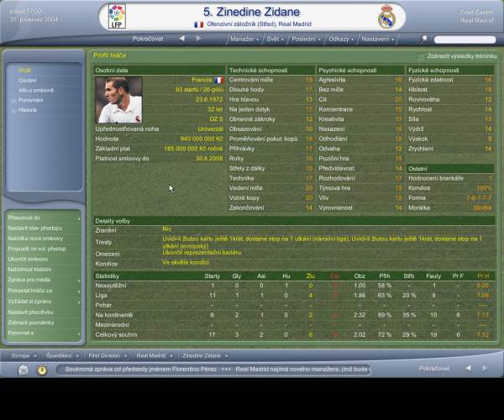Viewport: 504px width, 420px height.
Task: Go back with the top left arrow
Action: [x=182, y=39]
